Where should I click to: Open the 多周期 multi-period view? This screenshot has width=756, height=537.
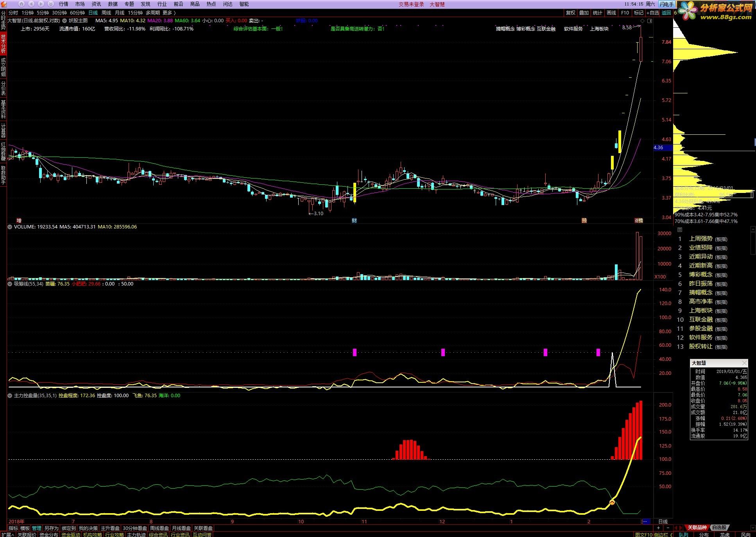[153, 13]
